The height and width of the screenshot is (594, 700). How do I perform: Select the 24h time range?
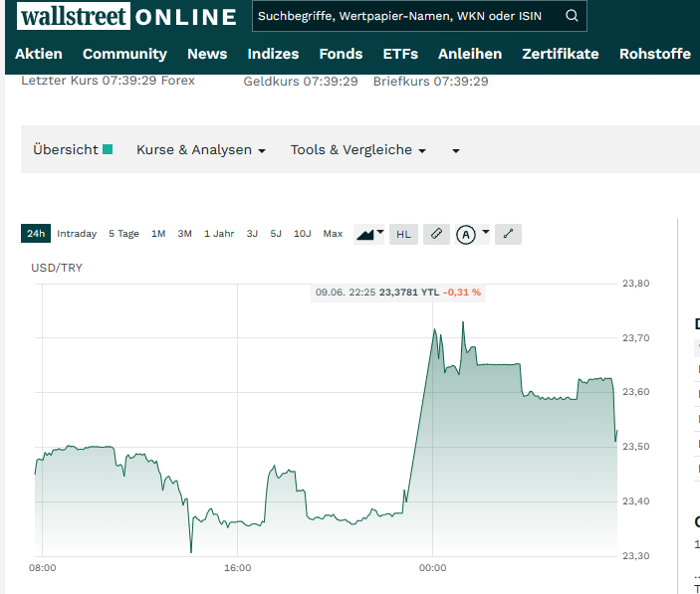pos(36,234)
